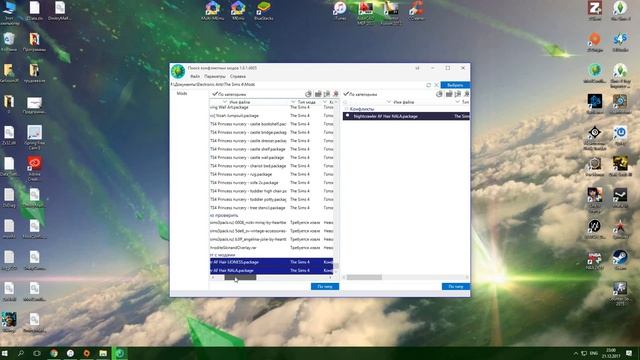Select the sims3pack.ru angelina-jolie row
Screen dimensions: 640x360
(271, 239)
